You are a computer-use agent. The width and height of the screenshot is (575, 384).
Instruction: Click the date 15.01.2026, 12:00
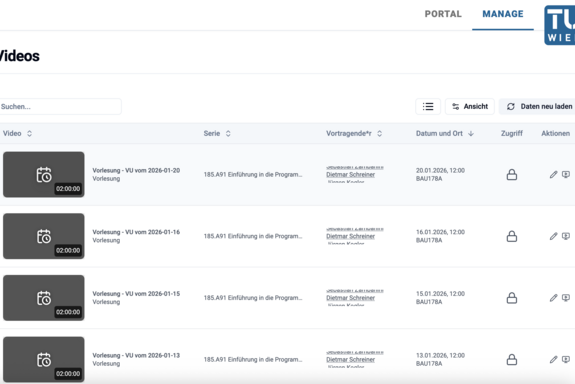click(440, 294)
